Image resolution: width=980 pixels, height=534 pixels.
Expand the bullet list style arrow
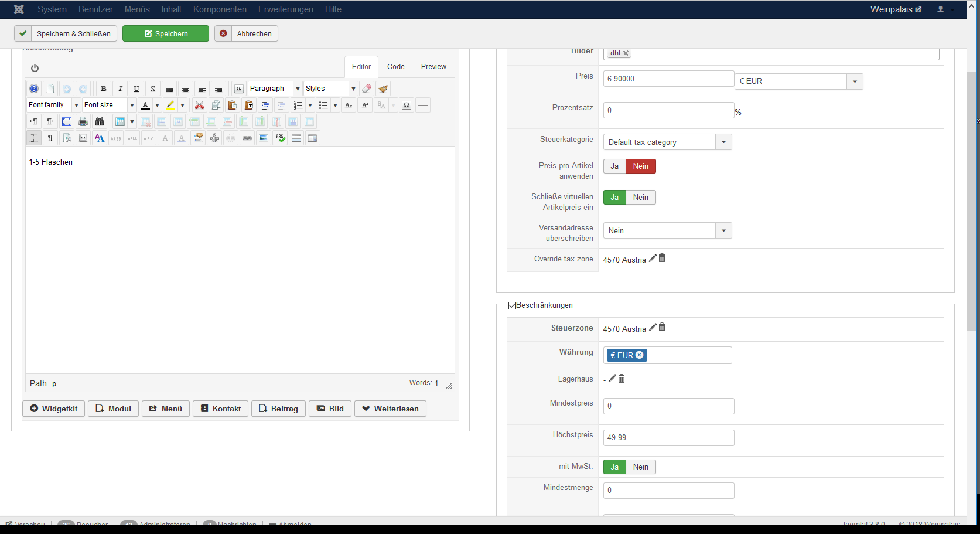[x=336, y=105]
